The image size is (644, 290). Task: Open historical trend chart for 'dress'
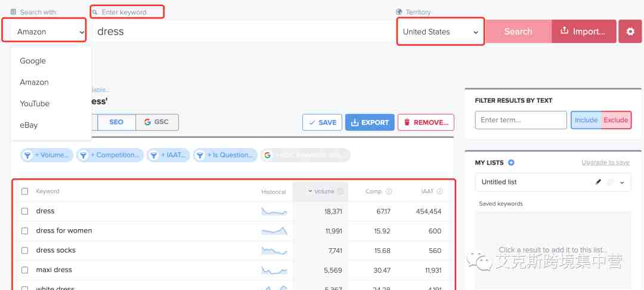[274, 212]
